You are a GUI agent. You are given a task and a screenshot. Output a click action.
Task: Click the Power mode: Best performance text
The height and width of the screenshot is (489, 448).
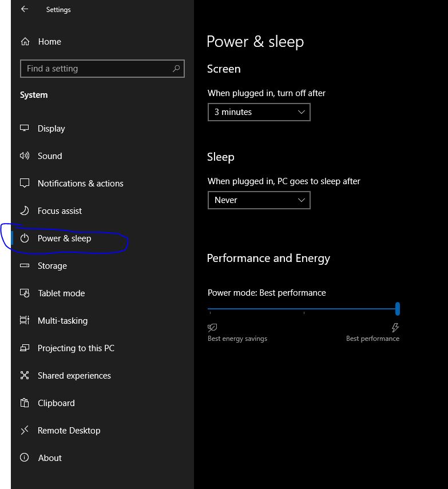click(x=267, y=293)
